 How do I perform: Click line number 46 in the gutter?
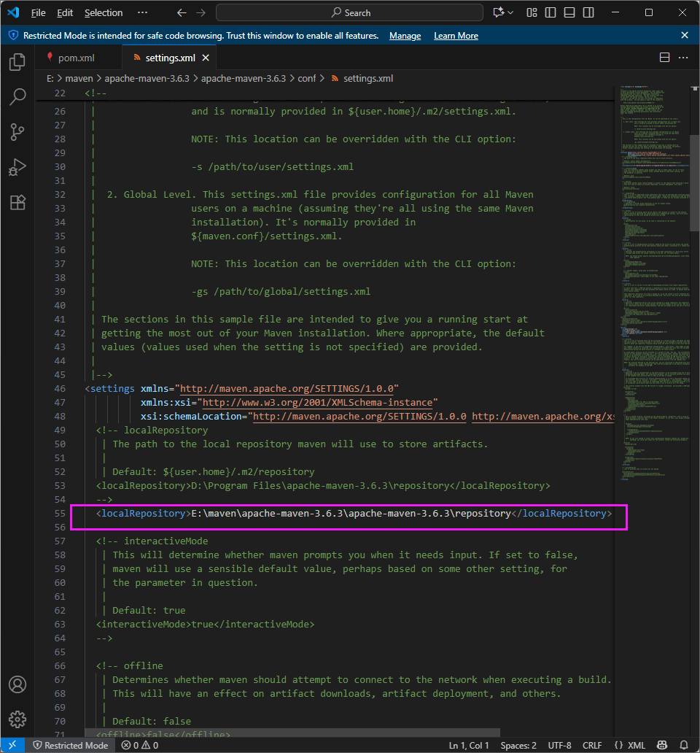(60, 388)
